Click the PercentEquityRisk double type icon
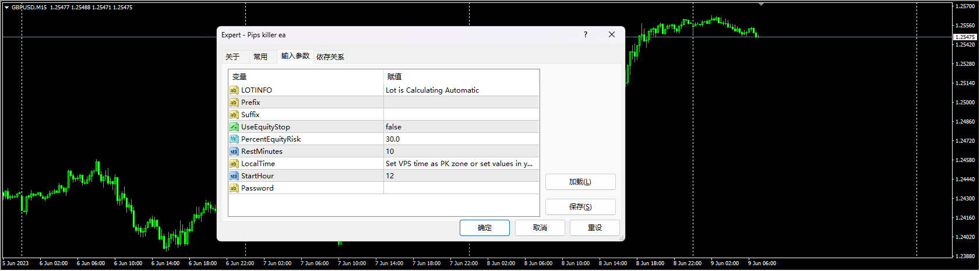This screenshot has width=980, height=271. [x=234, y=139]
